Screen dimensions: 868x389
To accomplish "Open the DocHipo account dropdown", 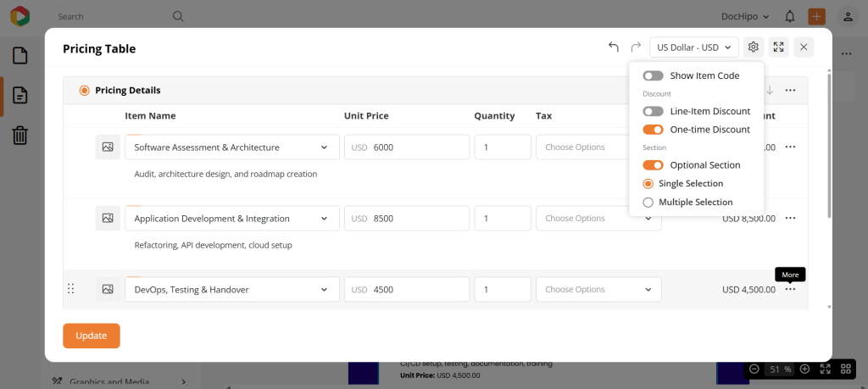I will [745, 17].
